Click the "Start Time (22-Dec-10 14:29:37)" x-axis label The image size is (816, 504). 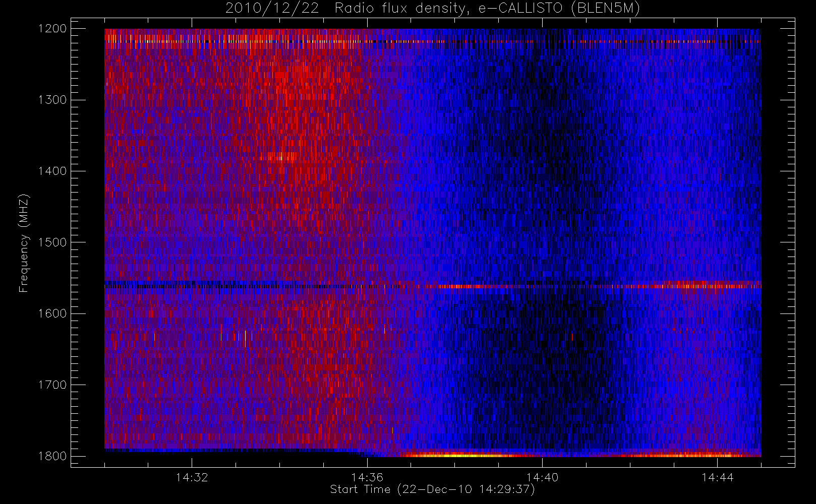432,489
